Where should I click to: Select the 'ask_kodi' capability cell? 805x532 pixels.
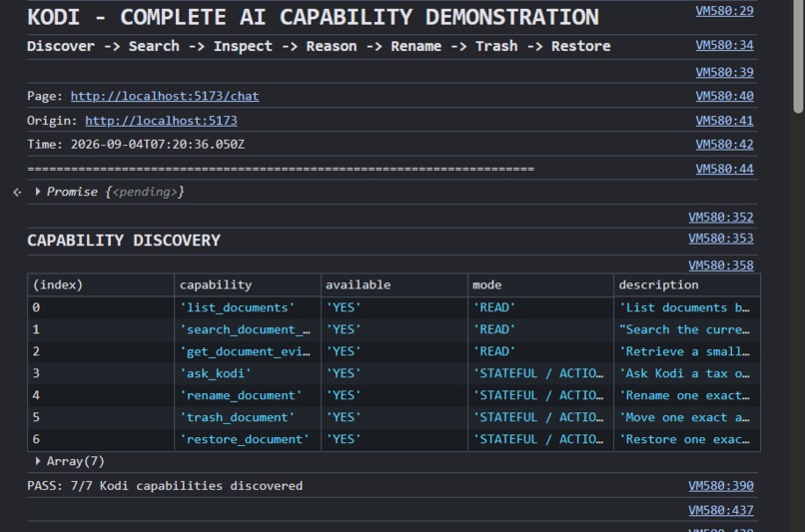[248, 373]
